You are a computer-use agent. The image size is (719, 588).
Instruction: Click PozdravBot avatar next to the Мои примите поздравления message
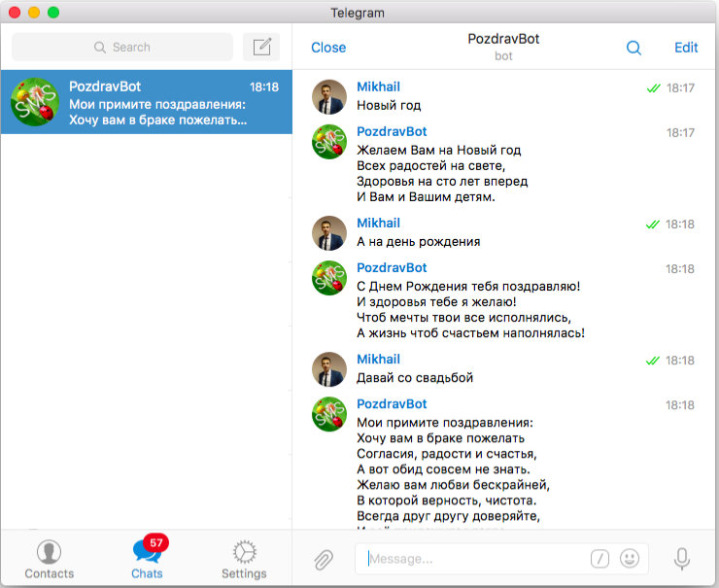click(328, 414)
